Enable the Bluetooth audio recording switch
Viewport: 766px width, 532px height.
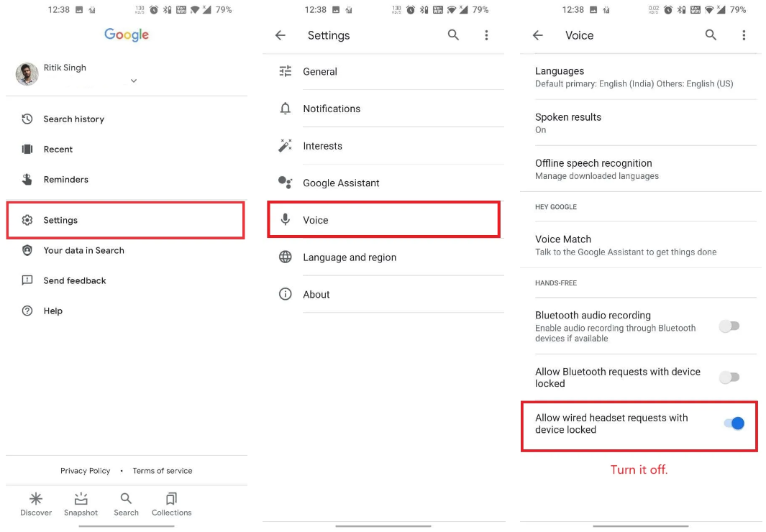[729, 326]
